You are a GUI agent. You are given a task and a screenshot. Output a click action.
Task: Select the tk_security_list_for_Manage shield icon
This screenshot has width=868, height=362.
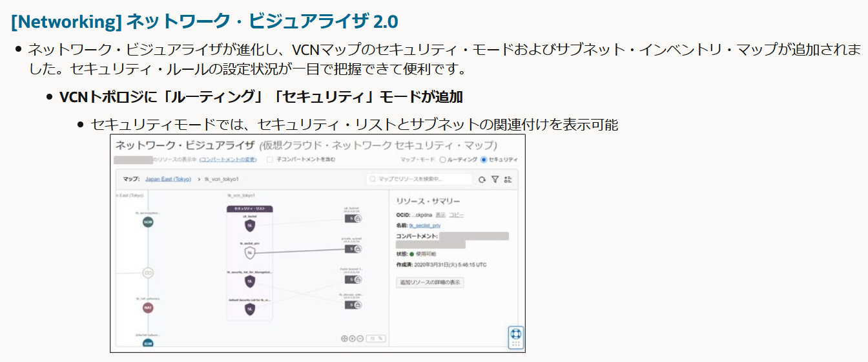249,281
